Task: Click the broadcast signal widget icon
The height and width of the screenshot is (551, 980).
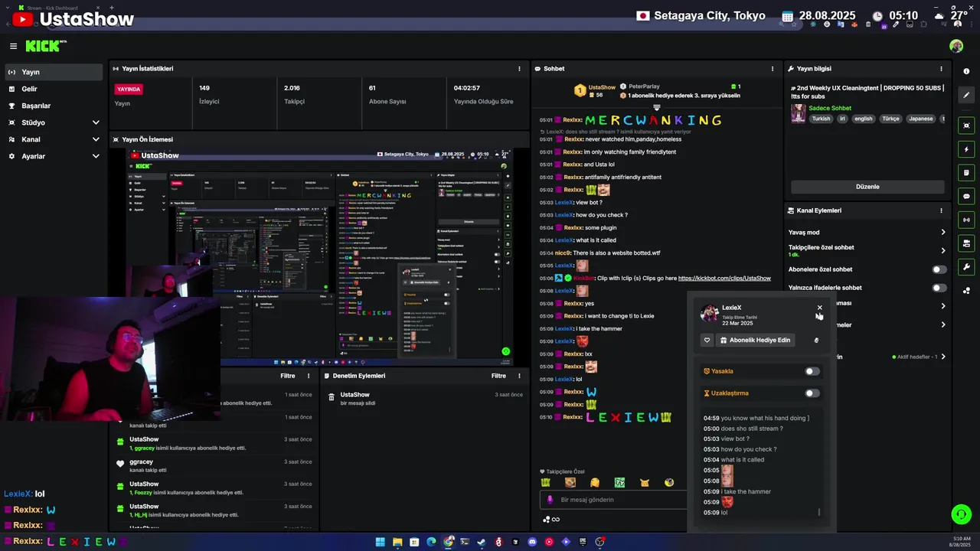Action: click(966, 220)
